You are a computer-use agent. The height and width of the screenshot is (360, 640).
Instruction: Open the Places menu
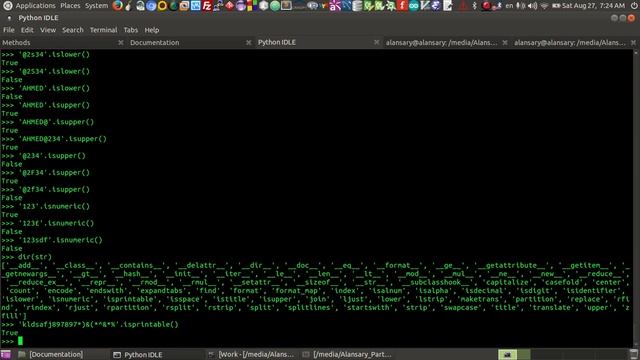click(x=70, y=6)
